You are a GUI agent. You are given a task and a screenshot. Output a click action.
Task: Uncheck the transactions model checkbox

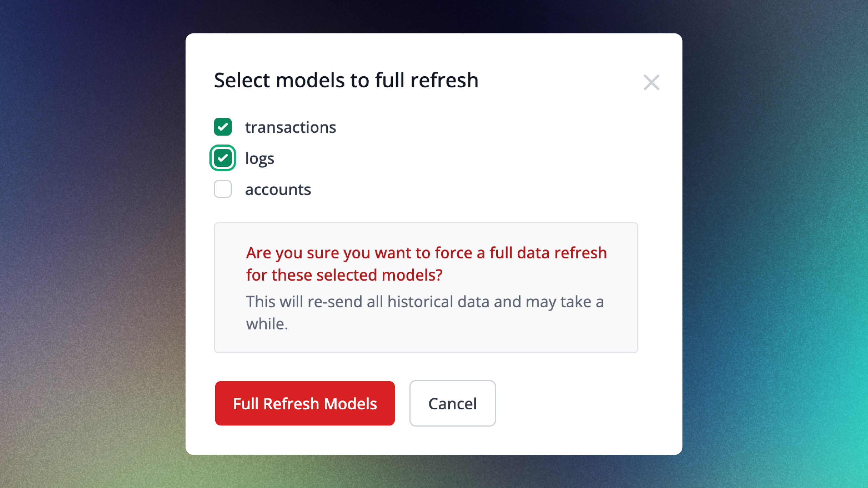coord(223,127)
